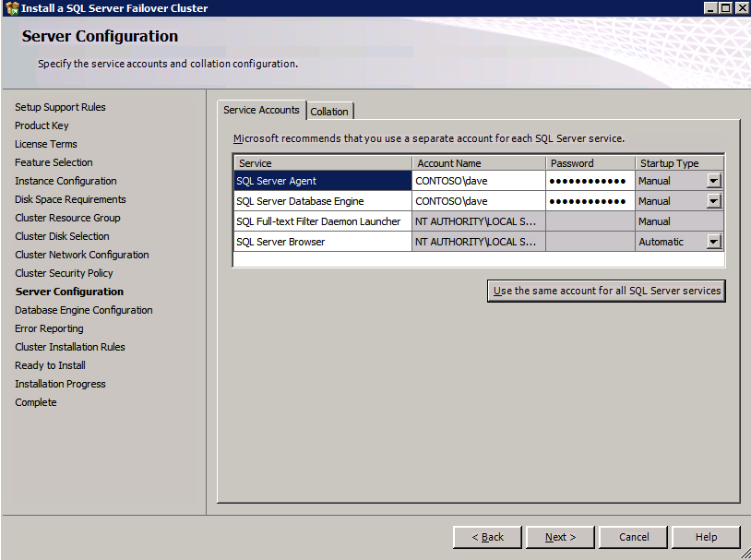Screen dimensions: 751x560
Task: Select Cluster Security Policy step in sidebar
Action: pyautogui.click(x=64, y=273)
